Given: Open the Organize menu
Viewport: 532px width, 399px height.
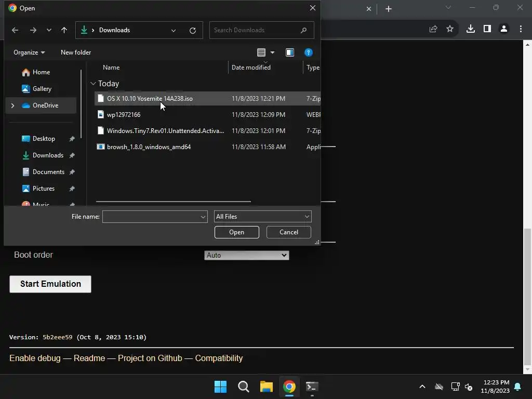Looking at the screenshot, I should pos(29,52).
